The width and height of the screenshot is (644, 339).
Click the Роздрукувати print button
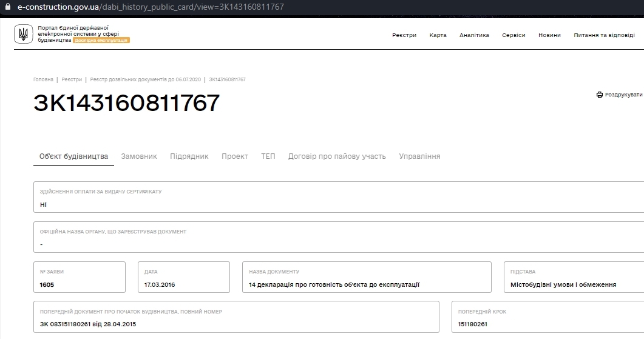click(x=619, y=95)
